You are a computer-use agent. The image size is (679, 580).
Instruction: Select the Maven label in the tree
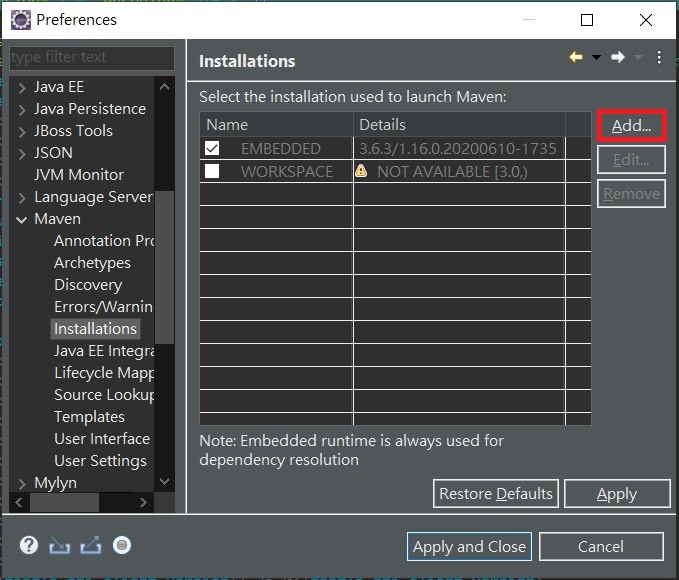click(x=57, y=219)
